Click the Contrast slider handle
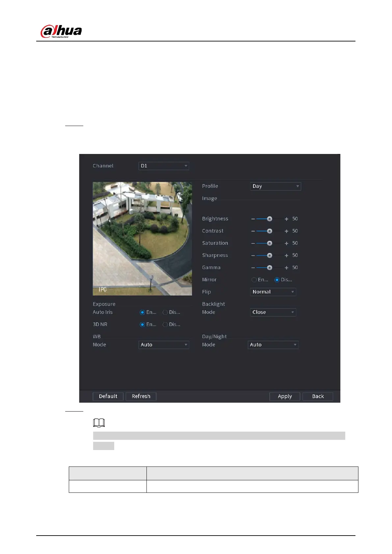392x554 pixels. [x=270, y=231]
